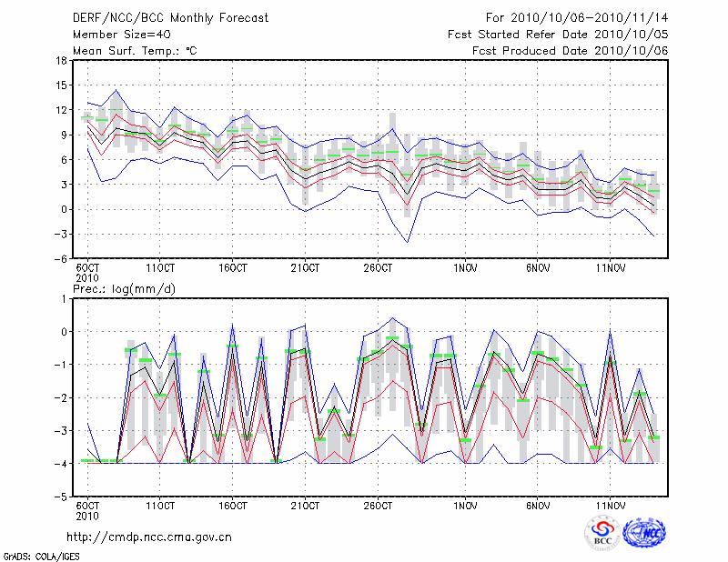Viewport: 728px width, 562px height.
Task: Click 6NOV tick on precipitation chart axis
Action: (538, 507)
